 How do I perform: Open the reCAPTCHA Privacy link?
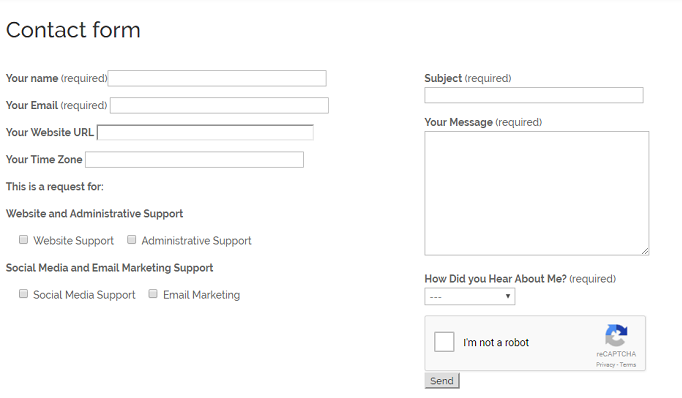[x=605, y=365]
